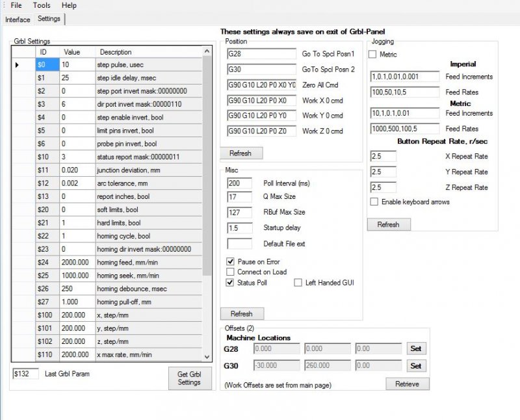
Task: Enable Connect on Load checkbox
Action: point(230,272)
